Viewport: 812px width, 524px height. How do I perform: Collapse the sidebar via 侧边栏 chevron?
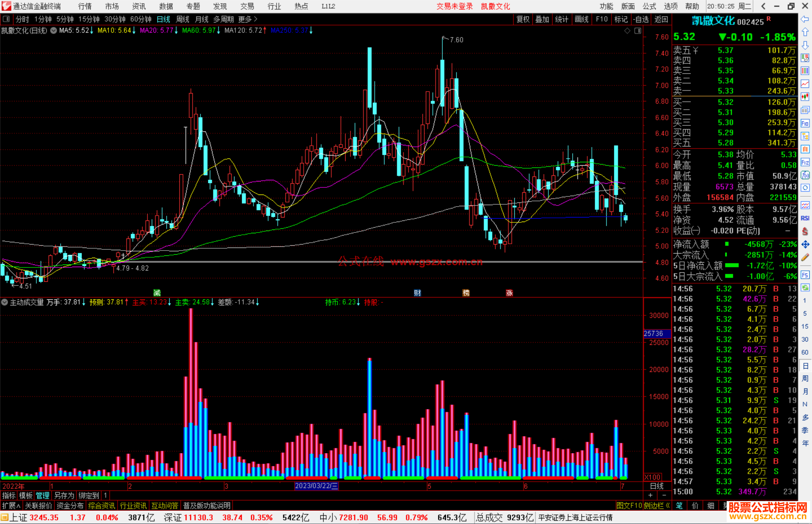(x=657, y=506)
